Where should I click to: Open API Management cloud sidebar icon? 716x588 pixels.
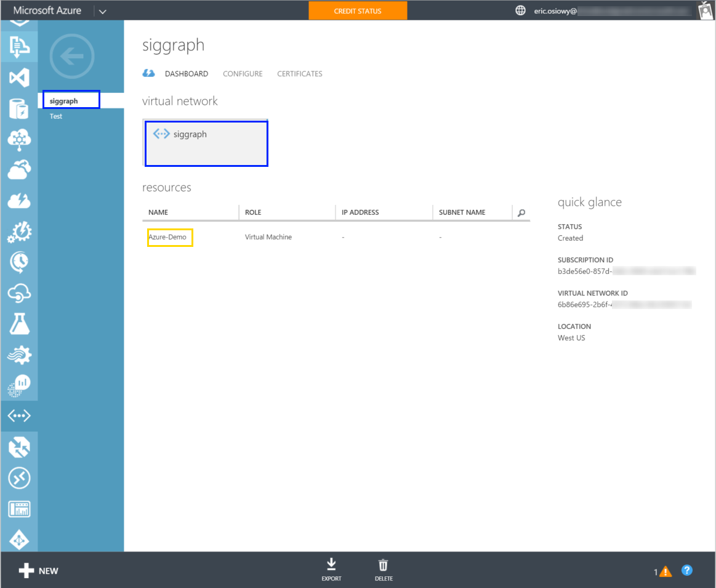click(19, 293)
